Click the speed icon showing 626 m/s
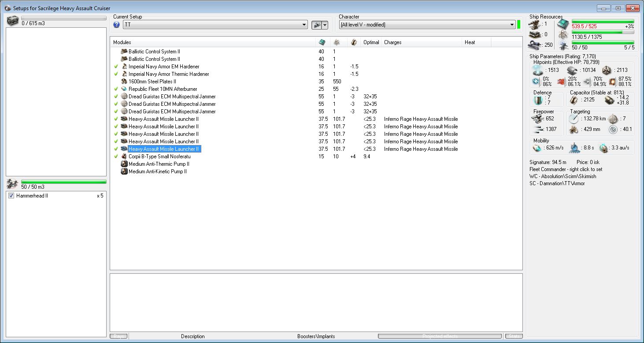The image size is (644, 343). click(538, 148)
